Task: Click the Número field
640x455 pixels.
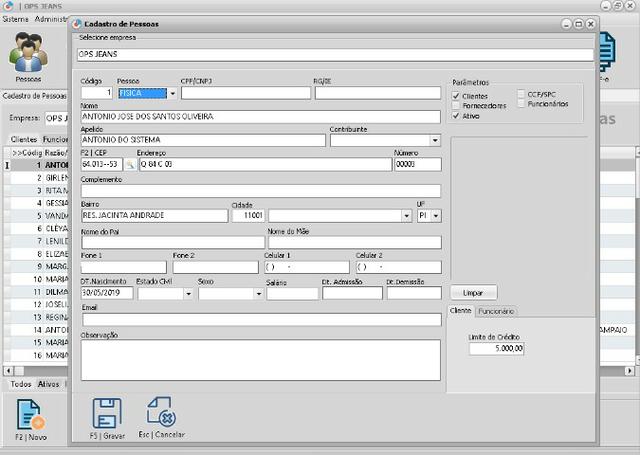Action: [x=418, y=164]
